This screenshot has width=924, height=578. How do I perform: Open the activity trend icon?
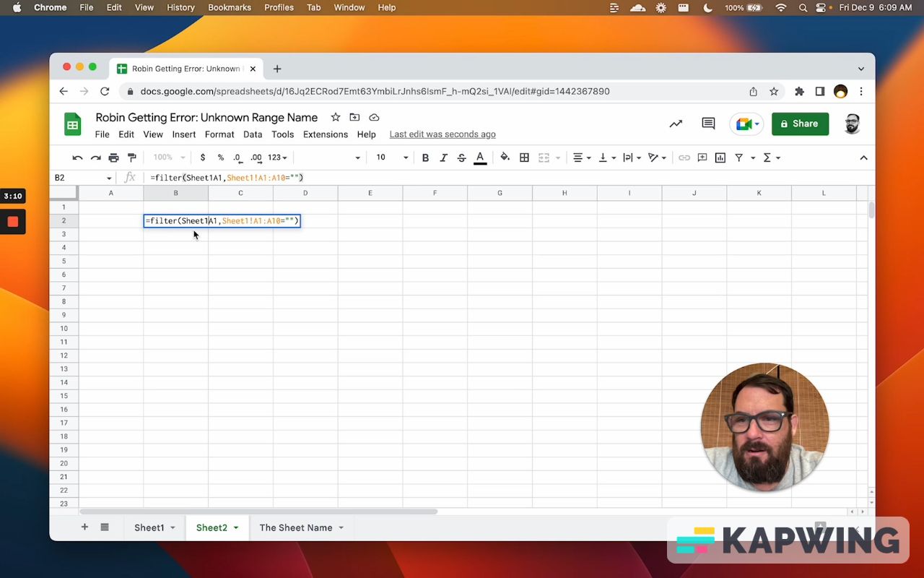(x=676, y=124)
